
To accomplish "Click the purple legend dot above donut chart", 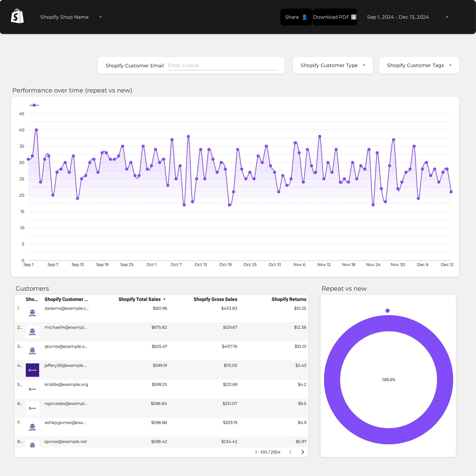I will click(388, 311).
